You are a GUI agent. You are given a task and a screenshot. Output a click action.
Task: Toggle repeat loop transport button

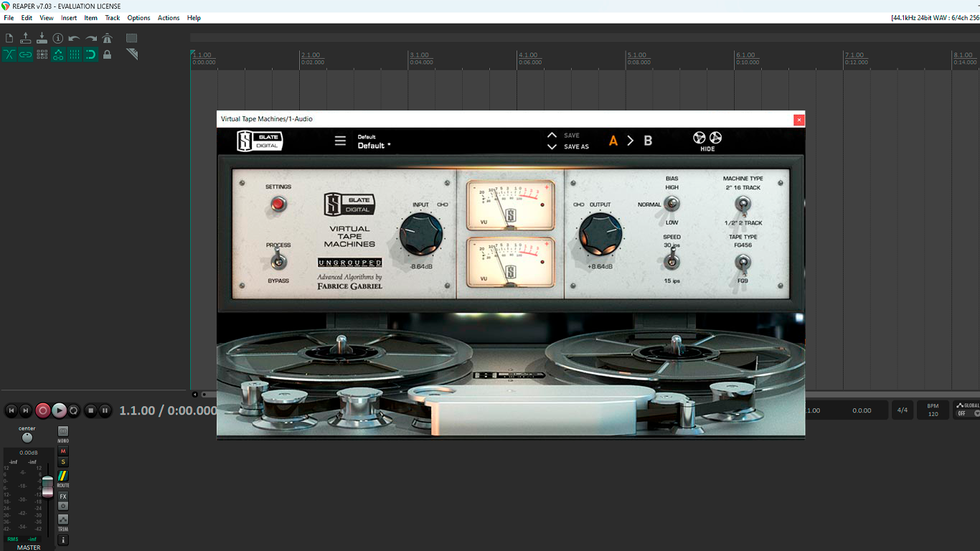pyautogui.click(x=74, y=410)
